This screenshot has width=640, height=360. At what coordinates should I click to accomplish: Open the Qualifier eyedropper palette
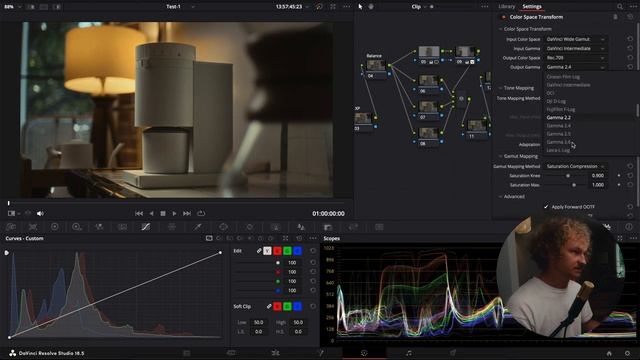click(x=198, y=227)
